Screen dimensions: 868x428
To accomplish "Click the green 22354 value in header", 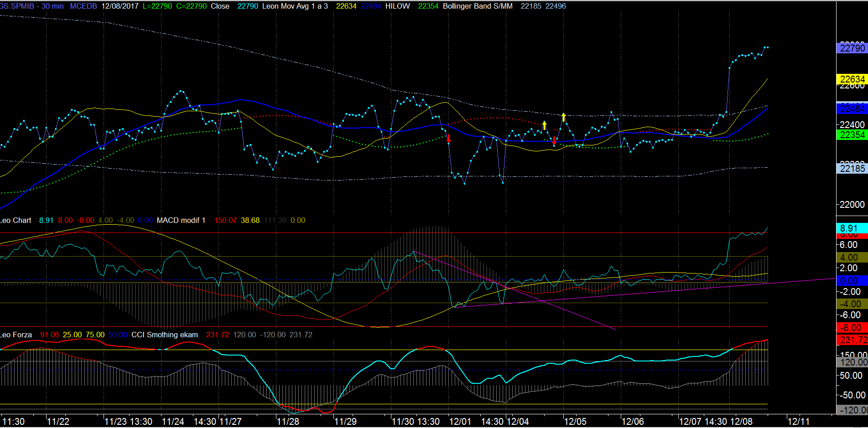I will click(x=428, y=6).
